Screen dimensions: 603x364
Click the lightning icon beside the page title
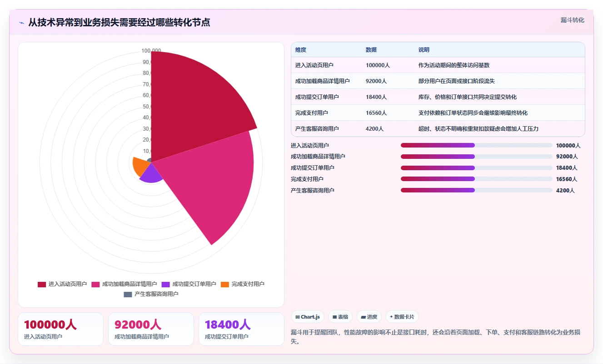click(22, 22)
